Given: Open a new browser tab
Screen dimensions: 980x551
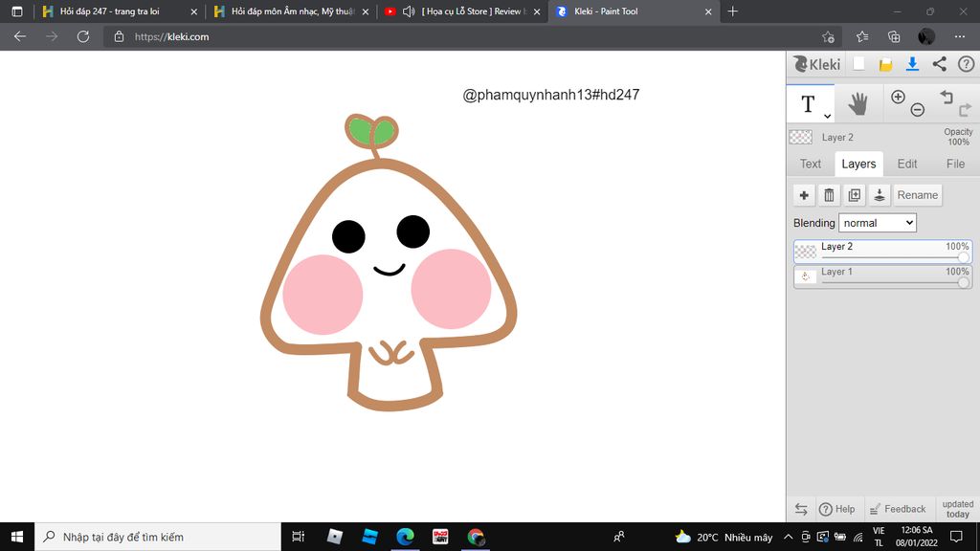Looking at the screenshot, I should [x=732, y=11].
